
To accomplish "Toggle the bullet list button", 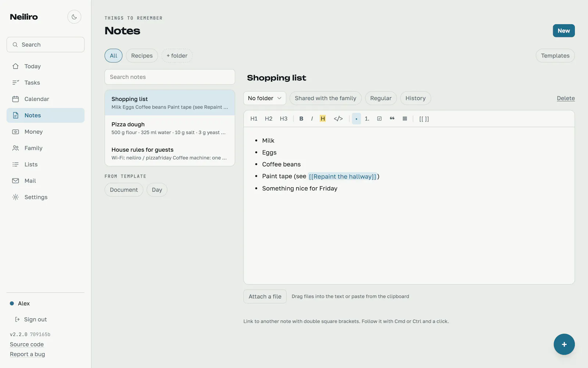I will (356, 118).
